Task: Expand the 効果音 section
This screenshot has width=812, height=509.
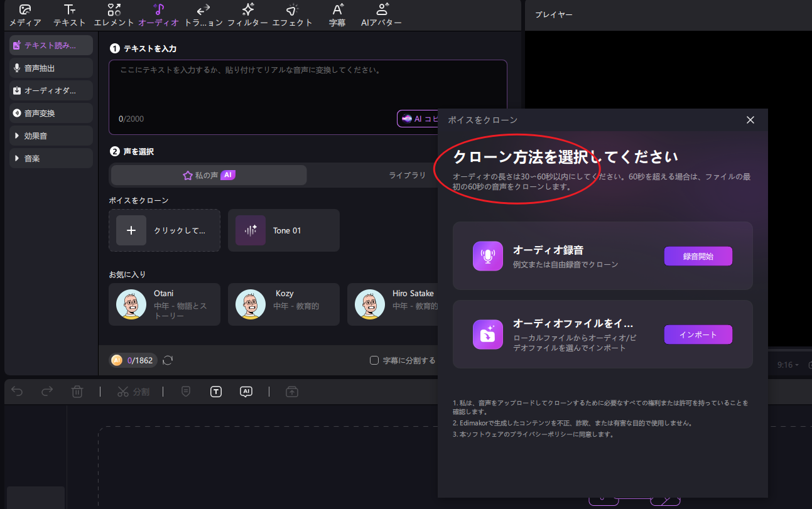Action: pos(51,136)
